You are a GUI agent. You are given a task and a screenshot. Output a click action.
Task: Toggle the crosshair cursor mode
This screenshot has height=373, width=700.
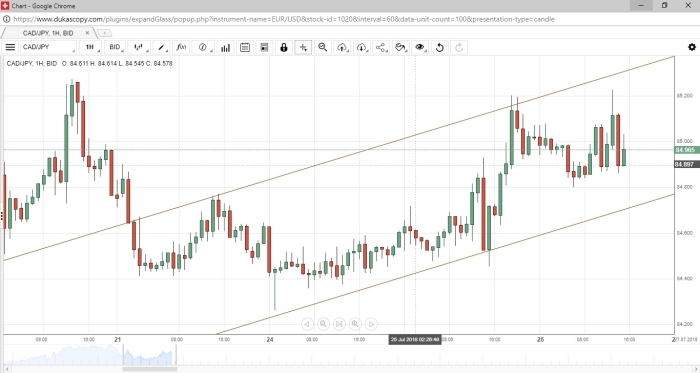(x=303, y=47)
